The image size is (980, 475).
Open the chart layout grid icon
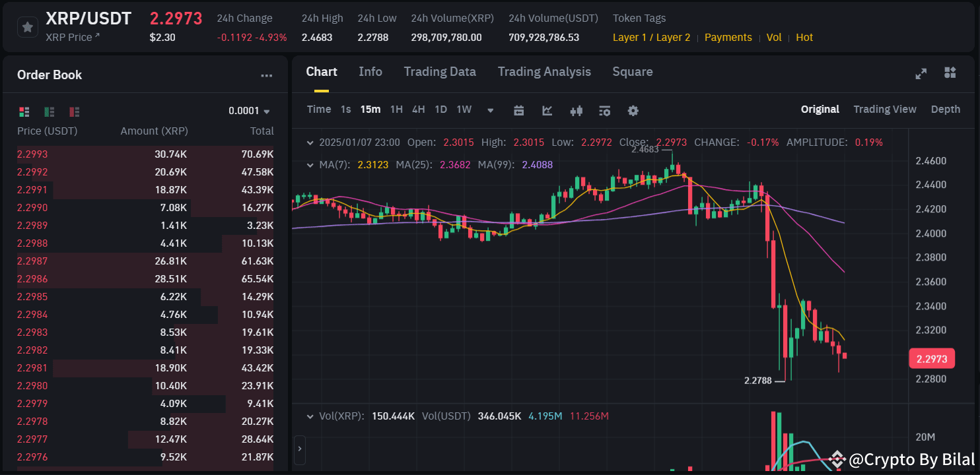(950, 73)
